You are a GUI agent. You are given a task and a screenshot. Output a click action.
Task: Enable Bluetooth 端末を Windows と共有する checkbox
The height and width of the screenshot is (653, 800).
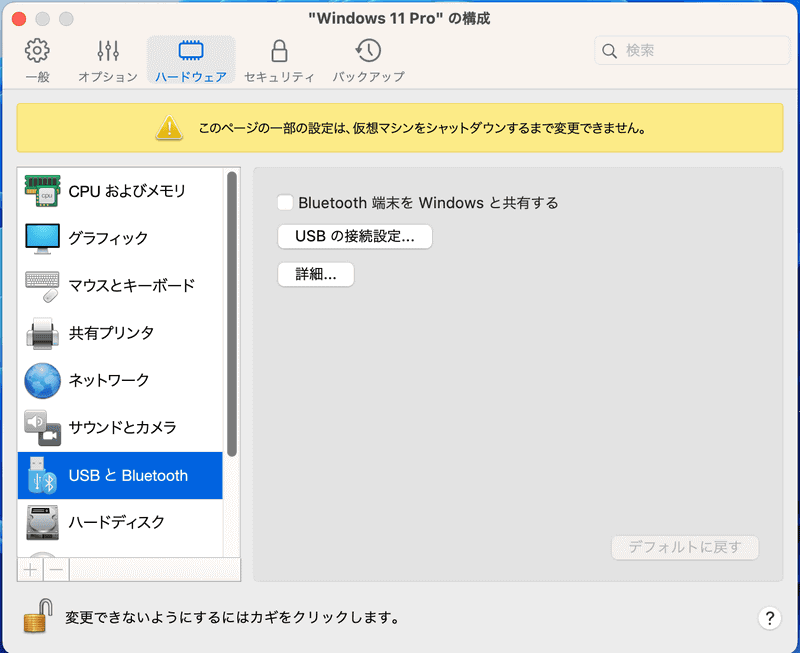click(x=285, y=203)
